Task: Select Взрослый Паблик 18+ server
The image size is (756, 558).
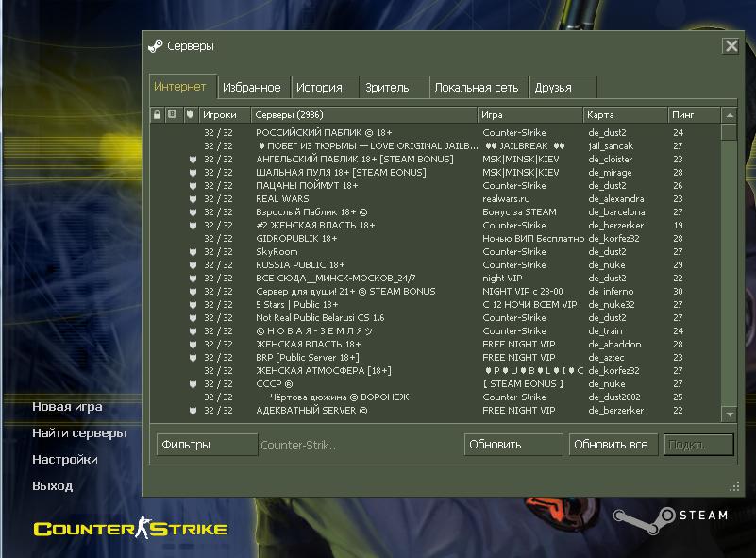Action: tap(436, 212)
